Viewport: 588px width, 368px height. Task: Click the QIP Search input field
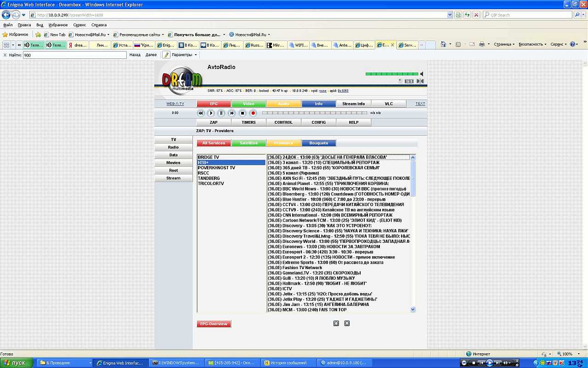click(527, 15)
